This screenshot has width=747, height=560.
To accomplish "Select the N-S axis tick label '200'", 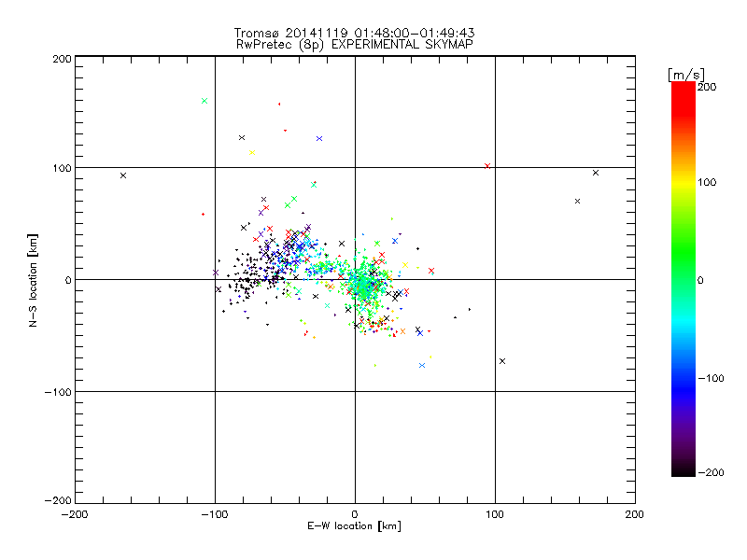I will click(62, 59).
